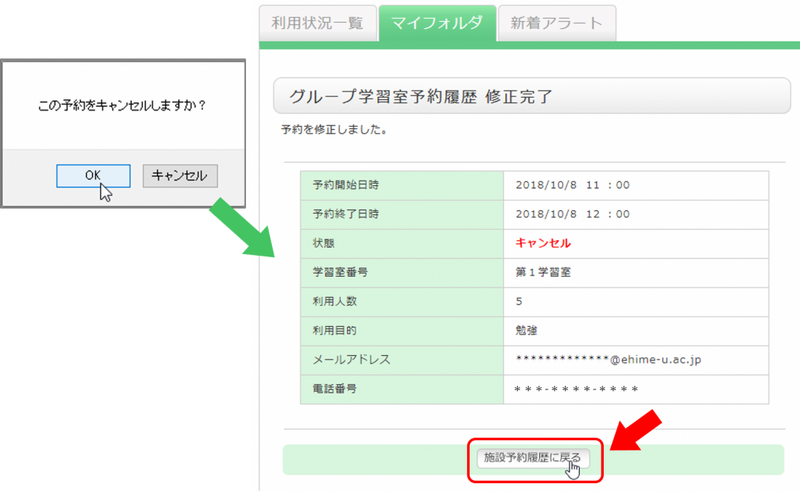Click the red キャンセル status text
800x491 pixels.
543,243
